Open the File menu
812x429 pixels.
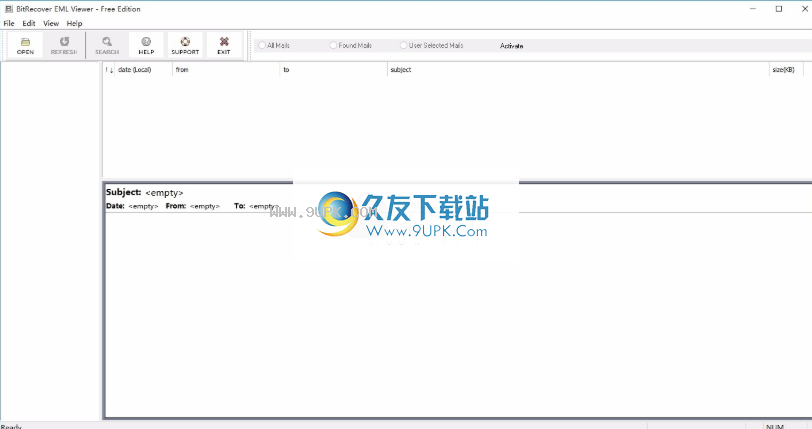(x=9, y=23)
